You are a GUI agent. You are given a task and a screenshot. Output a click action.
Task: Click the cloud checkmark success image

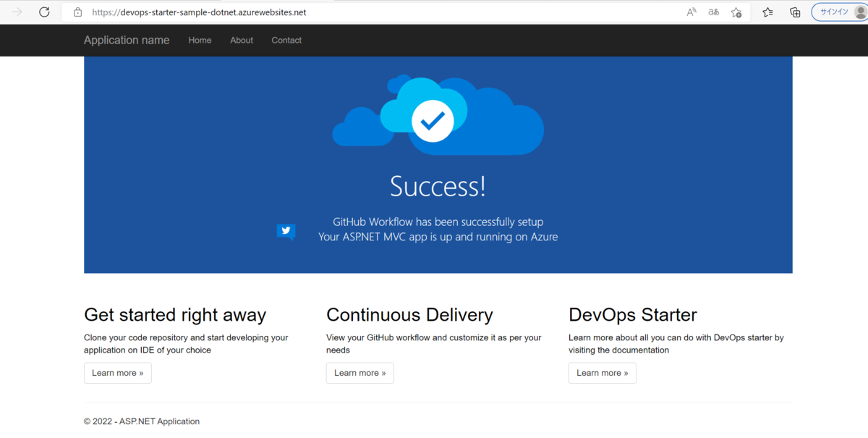pyautogui.click(x=438, y=116)
